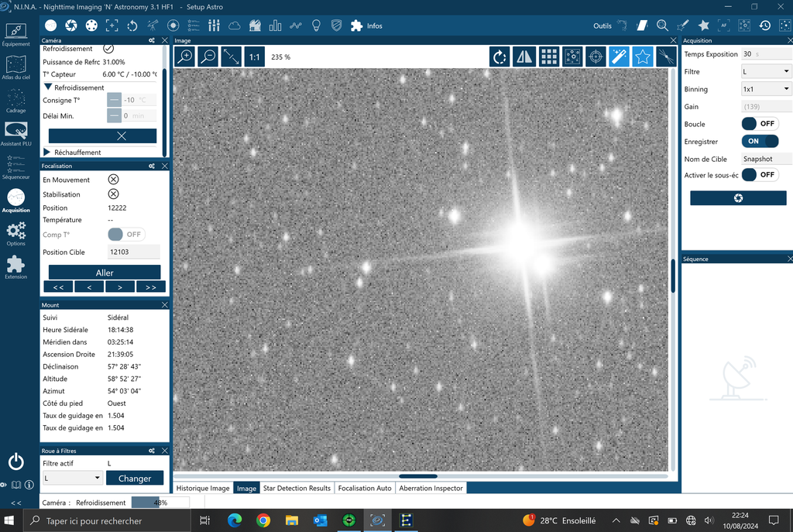This screenshot has height=532, width=793.
Task: Toggle the telescope panel icon
Action: pos(153,26)
